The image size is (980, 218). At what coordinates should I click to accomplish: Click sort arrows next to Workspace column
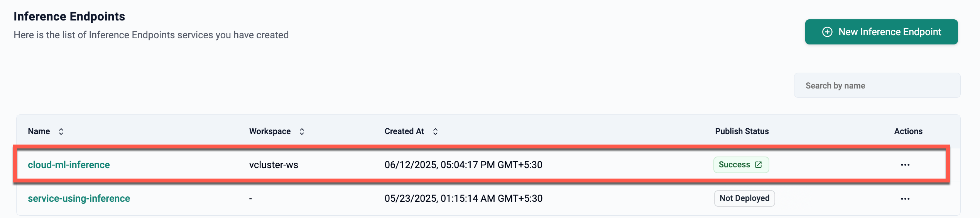[x=302, y=131]
